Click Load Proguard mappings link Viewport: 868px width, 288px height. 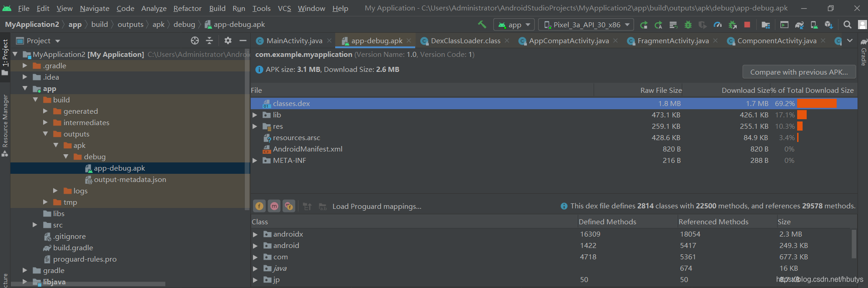377,207
